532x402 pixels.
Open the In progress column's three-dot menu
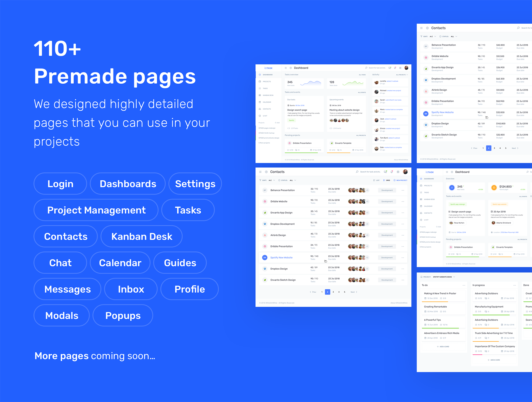pyautogui.click(x=515, y=285)
